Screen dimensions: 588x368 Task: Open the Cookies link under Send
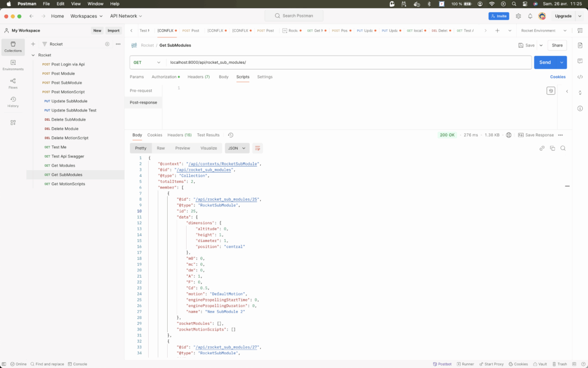coord(558,77)
